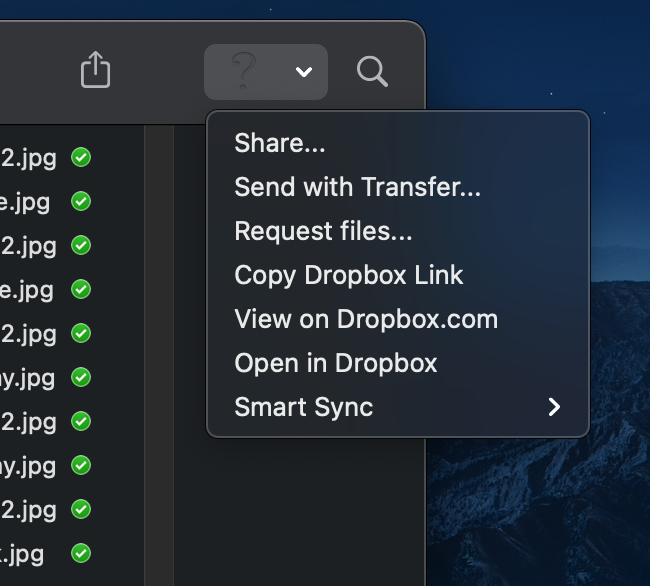Select Copy Dropbox Link menu item

tap(398, 275)
